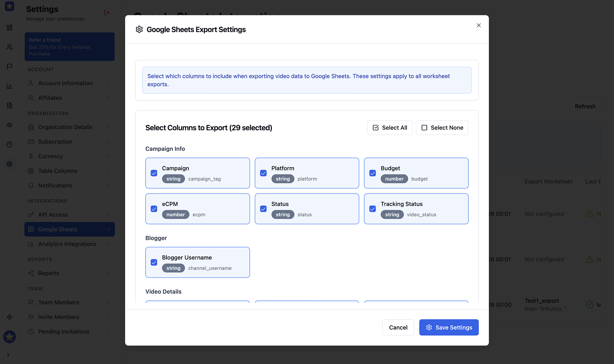Click the green check status icon
The height and width of the screenshot is (364, 614).
[x=590, y=305]
